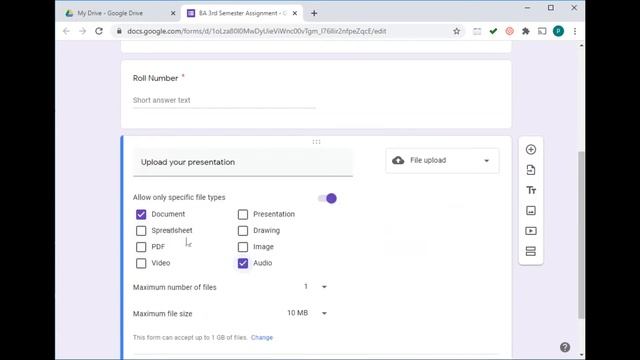Add a video from the sidebar

coord(531,231)
